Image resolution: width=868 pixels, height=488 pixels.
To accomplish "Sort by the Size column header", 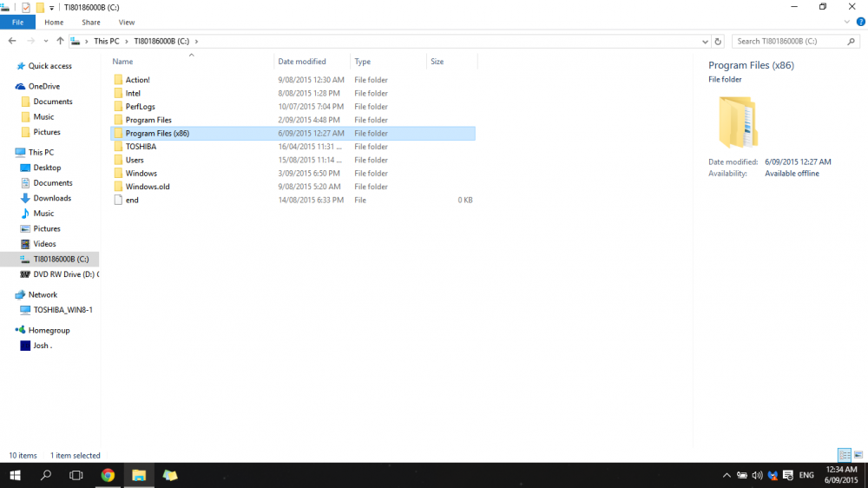I will coord(437,62).
